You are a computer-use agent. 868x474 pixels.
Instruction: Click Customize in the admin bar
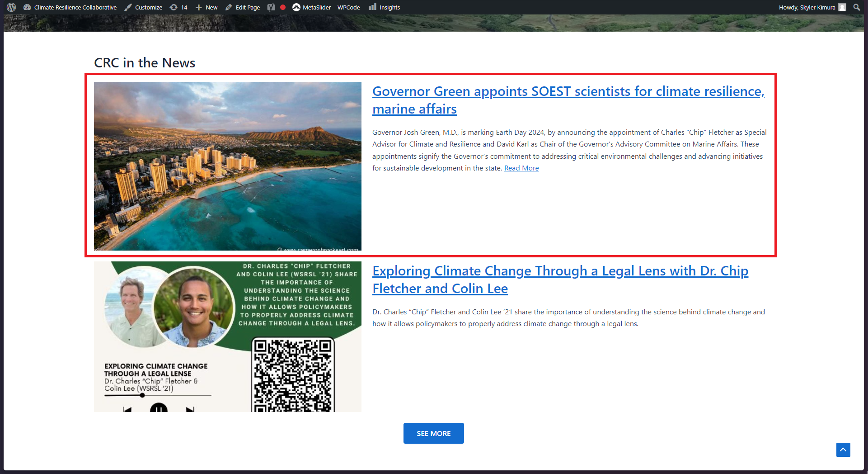pyautogui.click(x=143, y=7)
